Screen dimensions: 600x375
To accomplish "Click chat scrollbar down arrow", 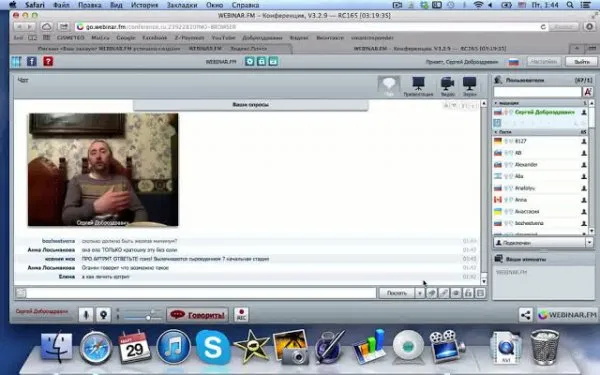I will tap(484, 281).
